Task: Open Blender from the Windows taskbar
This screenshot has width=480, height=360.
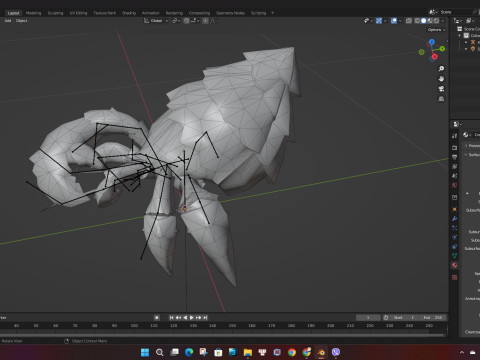Action: (x=321, y=352)
